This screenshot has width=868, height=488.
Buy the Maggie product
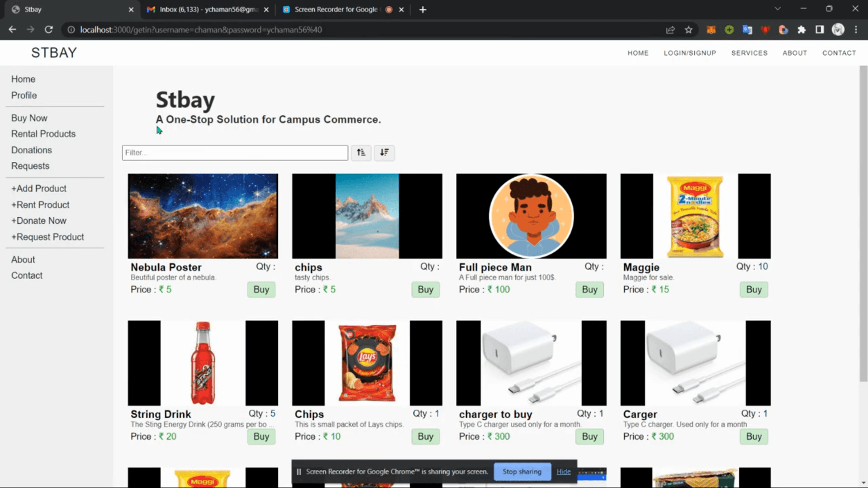pyautogui.click(x=754, y=289)
